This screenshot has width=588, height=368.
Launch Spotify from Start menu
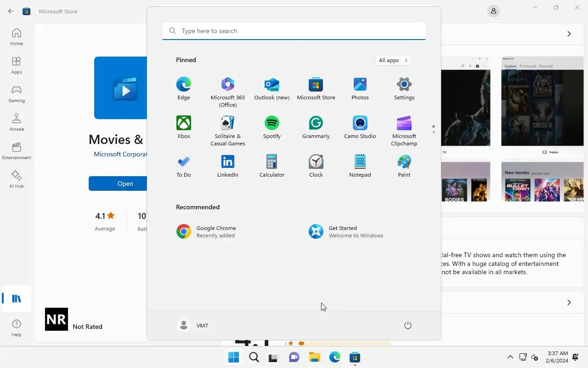pos(272,127)
